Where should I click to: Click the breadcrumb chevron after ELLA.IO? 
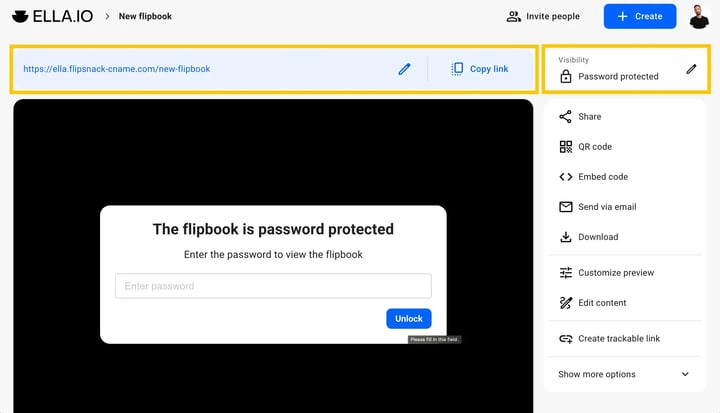107,16
